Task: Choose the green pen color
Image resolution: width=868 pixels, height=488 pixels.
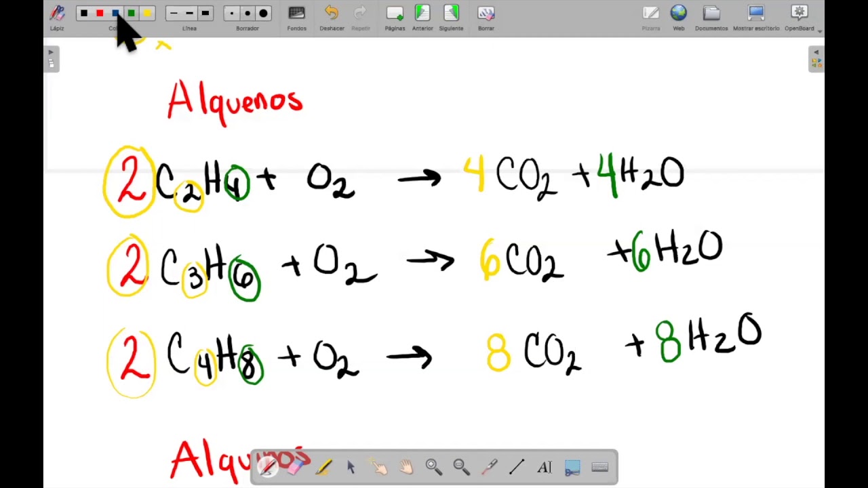Action: (132, 13)
